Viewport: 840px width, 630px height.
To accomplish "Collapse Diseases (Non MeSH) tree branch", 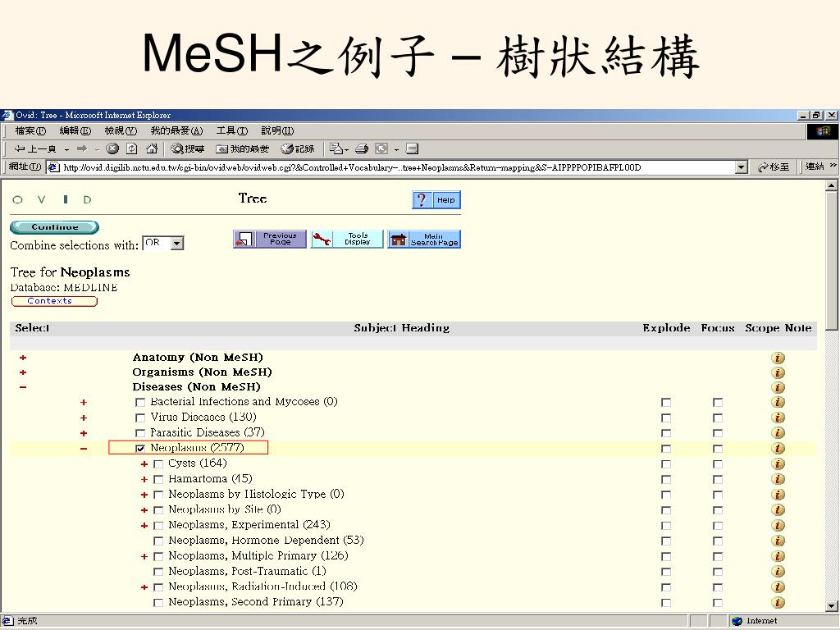I will coord(22,387).
